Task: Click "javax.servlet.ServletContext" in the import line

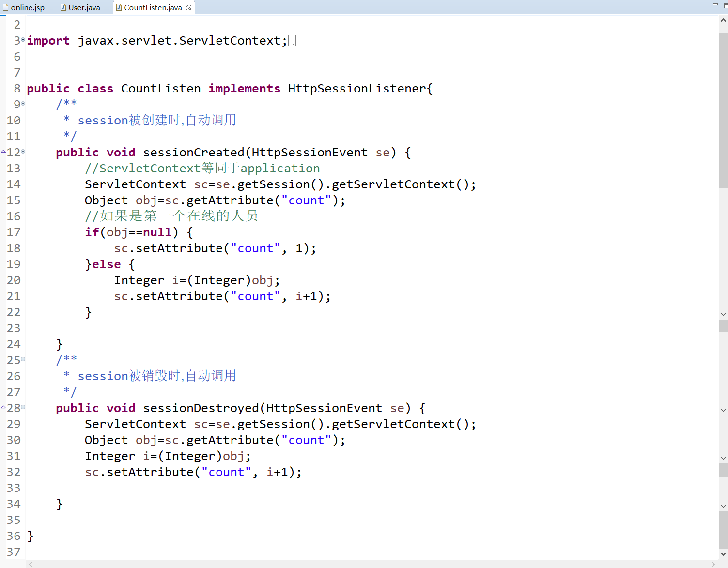Action: tap(179, 41)
